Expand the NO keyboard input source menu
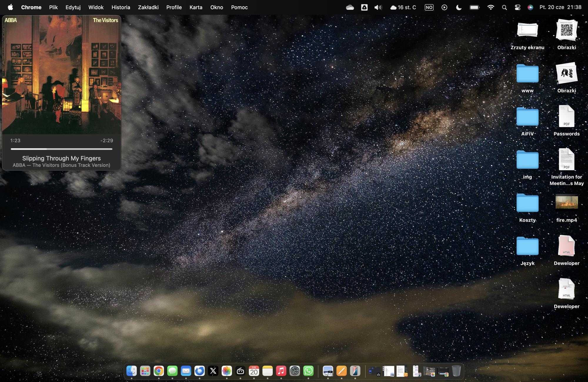588x382 pixels. click(x=429, y=7)
